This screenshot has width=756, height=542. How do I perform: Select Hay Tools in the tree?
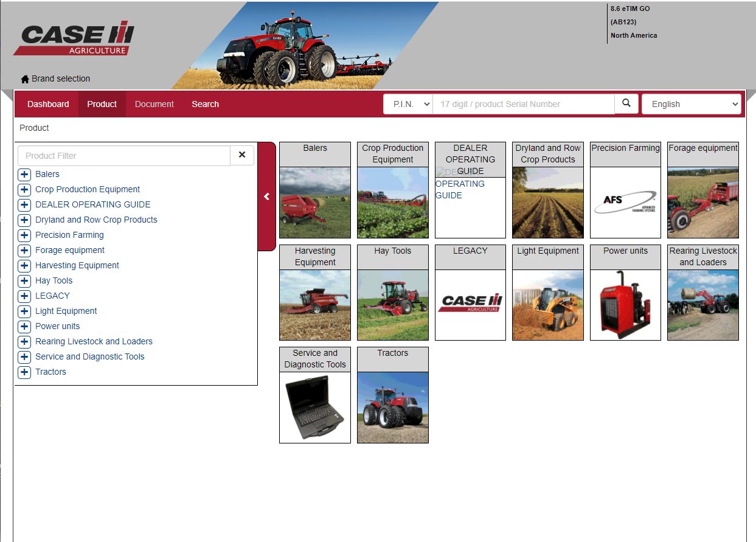pos(54,280)
